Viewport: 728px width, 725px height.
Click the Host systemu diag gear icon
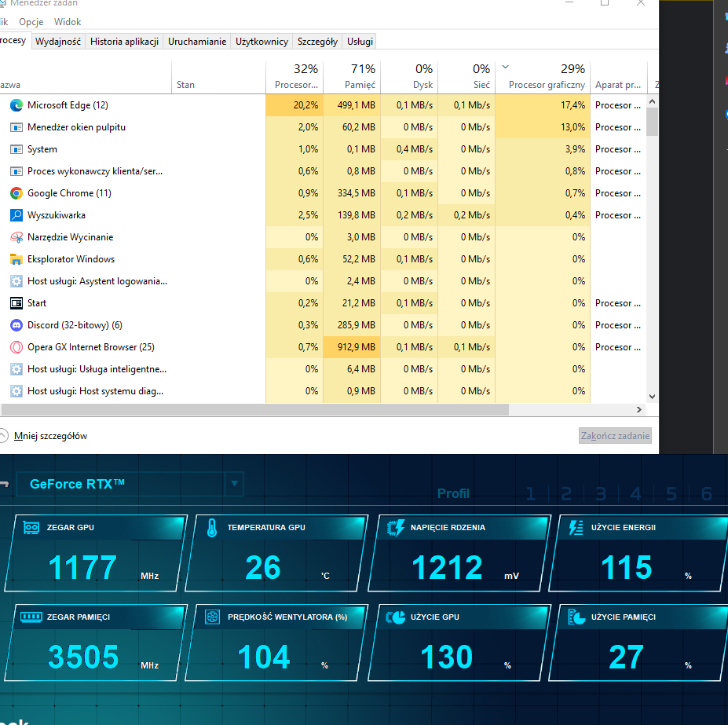16,391
